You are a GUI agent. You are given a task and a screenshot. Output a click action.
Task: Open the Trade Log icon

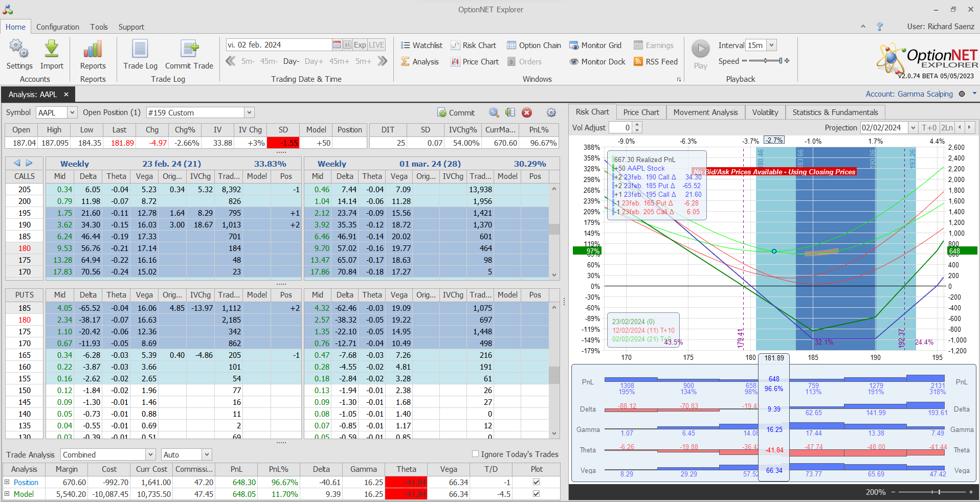pyautogui.click(x=140, y=49)
